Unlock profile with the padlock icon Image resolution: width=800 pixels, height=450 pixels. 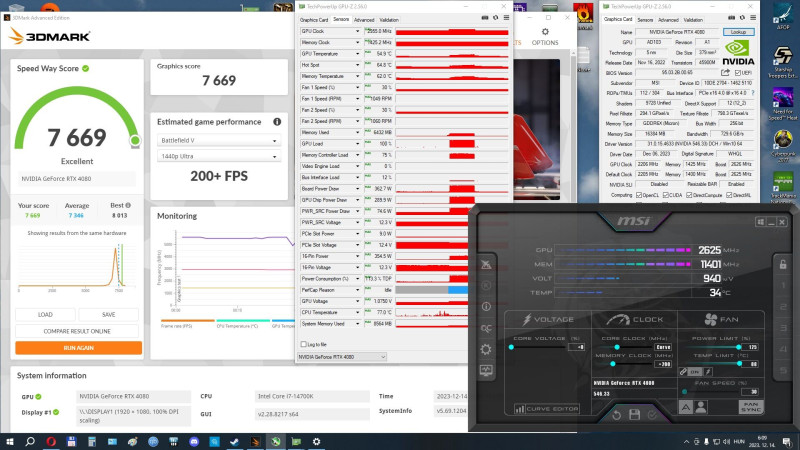(x=783, y=264)
